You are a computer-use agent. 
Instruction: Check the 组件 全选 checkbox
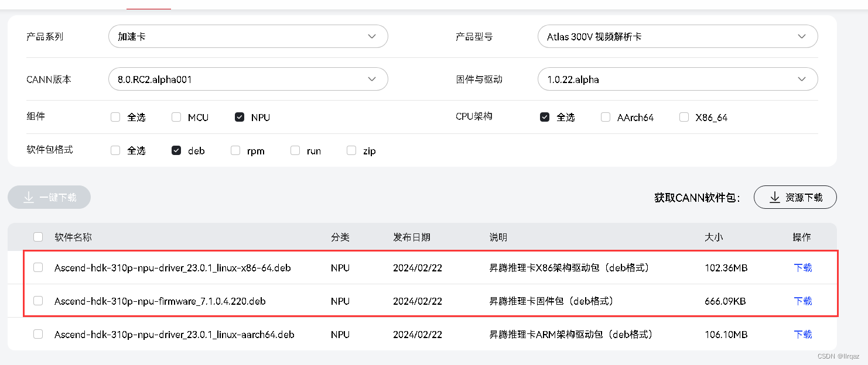tap(115, 117)
